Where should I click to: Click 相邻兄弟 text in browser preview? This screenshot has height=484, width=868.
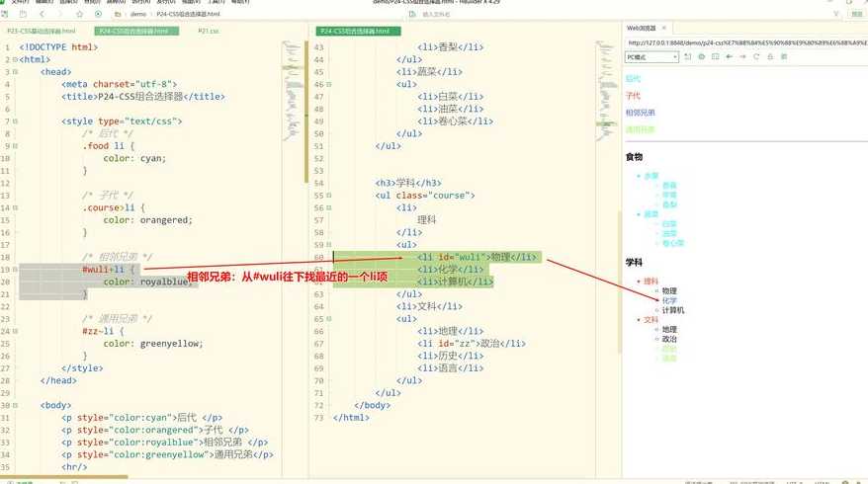640,113
